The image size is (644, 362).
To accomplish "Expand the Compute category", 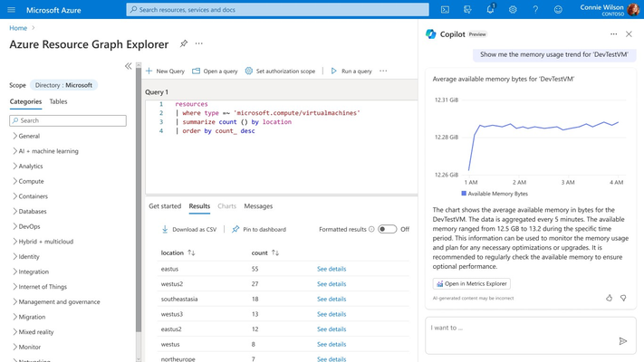I will pos(14,181).
